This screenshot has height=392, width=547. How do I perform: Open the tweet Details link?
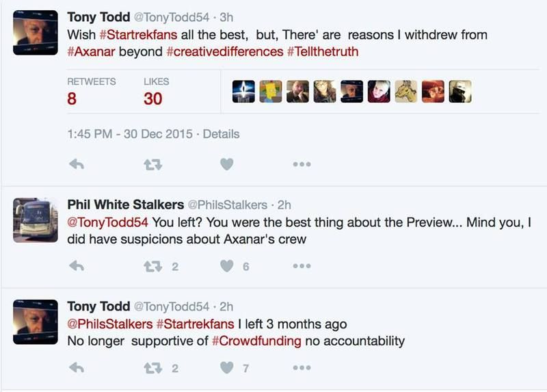point(221,134)
